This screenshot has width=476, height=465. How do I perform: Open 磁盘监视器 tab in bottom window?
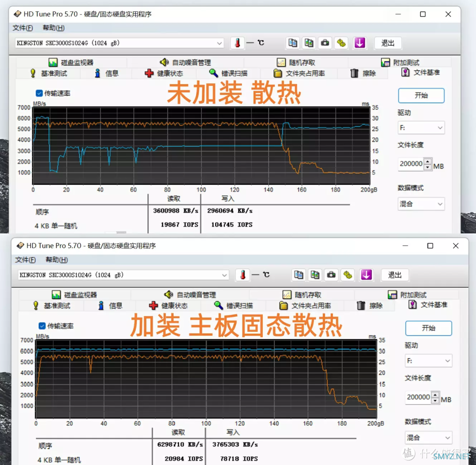pyautogui.click(x=74, y=295)
